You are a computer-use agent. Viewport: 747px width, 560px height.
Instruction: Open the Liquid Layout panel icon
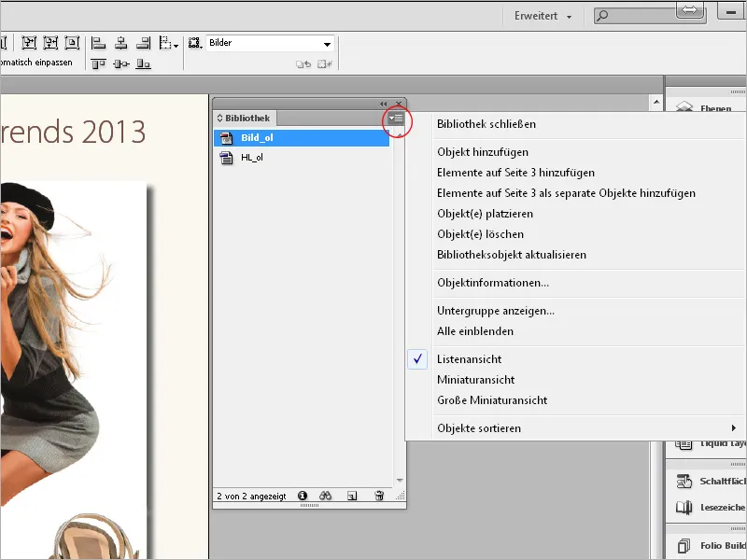point(684,444)
